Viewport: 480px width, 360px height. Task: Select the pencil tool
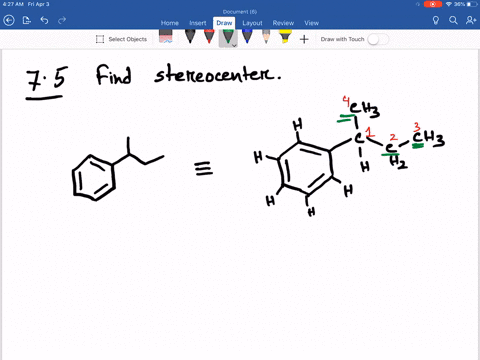pyautogui.click(x=266, y=37)
